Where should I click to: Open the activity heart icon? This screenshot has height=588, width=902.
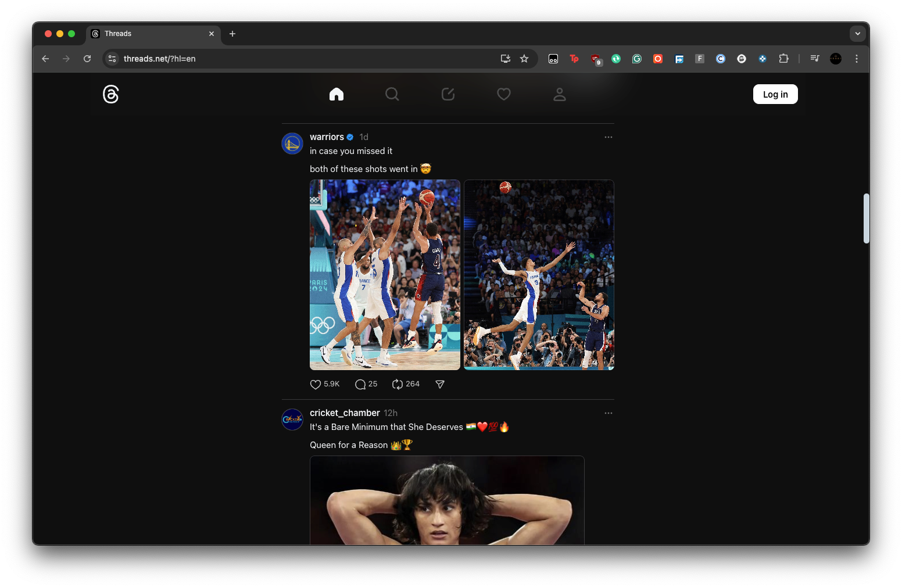(503, 94)
